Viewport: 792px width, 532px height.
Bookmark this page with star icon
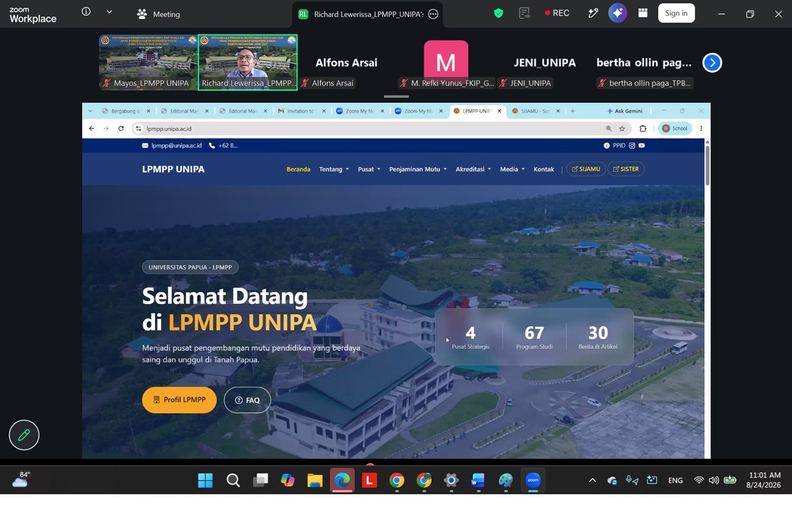622,129
